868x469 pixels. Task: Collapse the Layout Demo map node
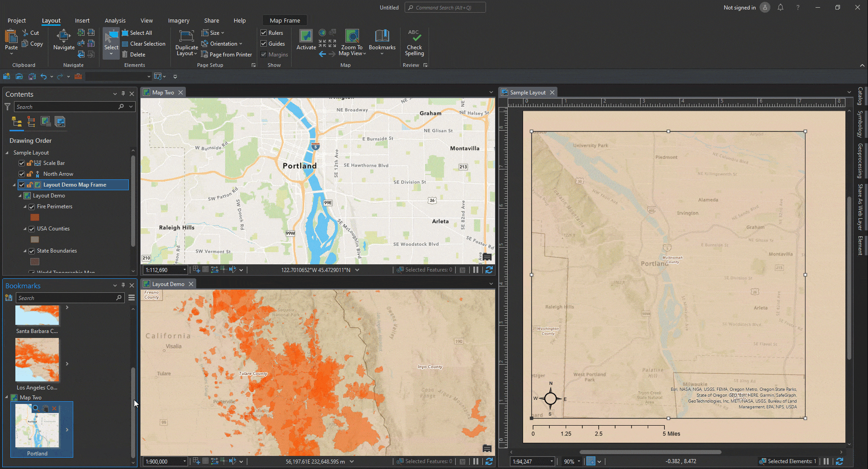coord(20,196)
